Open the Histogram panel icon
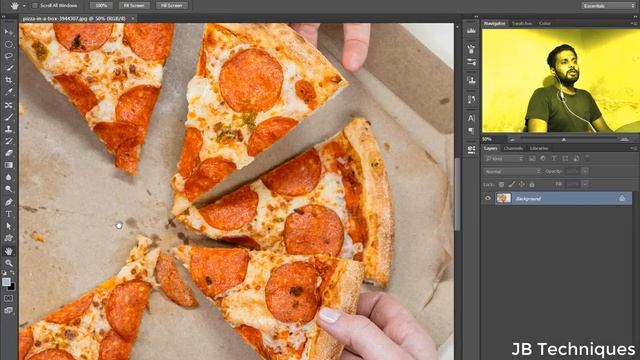The height and width of the screenshot is (360, 640). (471, 30)
